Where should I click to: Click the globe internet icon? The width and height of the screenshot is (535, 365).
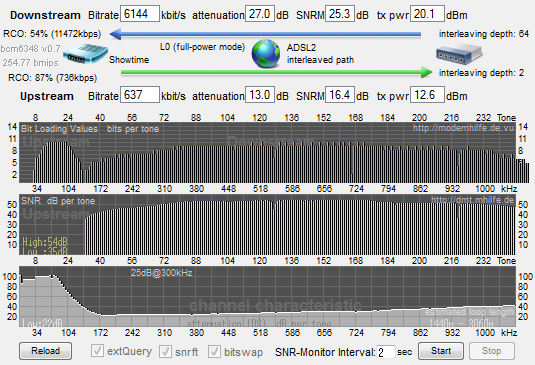point(266,54)
